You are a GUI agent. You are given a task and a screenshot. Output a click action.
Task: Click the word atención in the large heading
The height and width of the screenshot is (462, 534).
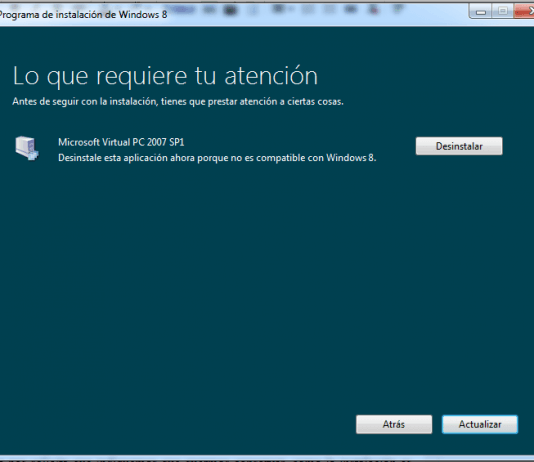(271, 76)
